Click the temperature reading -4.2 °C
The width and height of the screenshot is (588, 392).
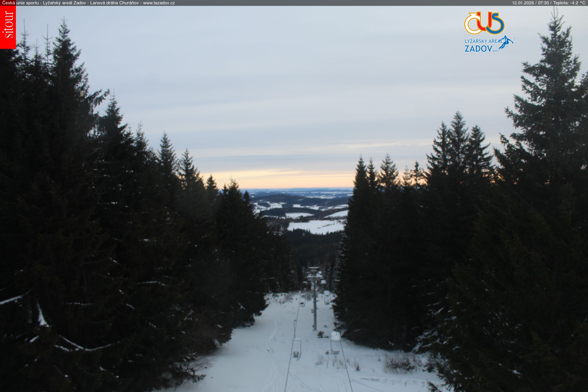click(x=578, y=3)
